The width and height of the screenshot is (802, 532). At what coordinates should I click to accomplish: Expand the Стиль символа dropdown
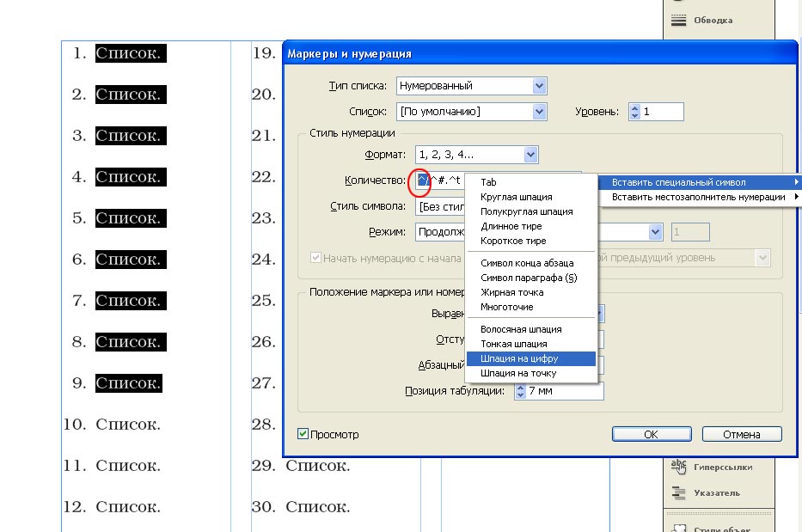pos(440,206)
